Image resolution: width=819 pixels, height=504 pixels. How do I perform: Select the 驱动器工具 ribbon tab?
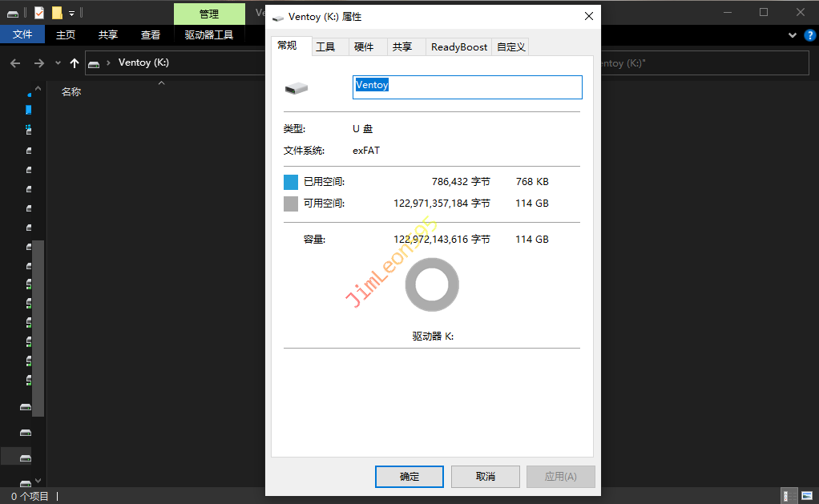coord(209,34)
